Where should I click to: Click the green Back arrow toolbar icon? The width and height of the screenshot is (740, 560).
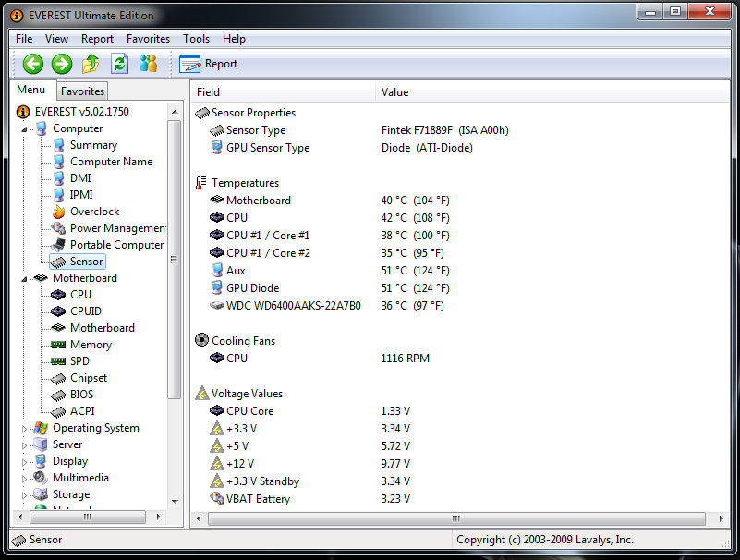coord(33,64)
